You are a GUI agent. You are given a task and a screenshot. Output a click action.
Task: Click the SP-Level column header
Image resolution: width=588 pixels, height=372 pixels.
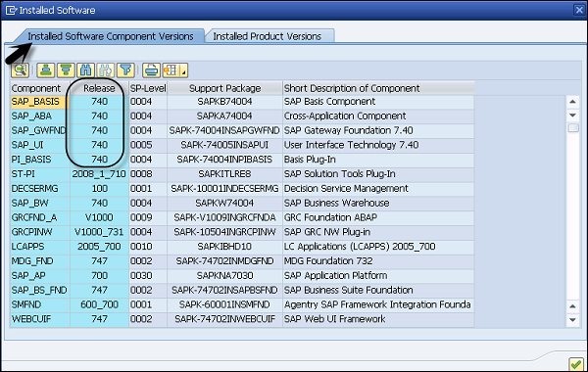point(148,88)
